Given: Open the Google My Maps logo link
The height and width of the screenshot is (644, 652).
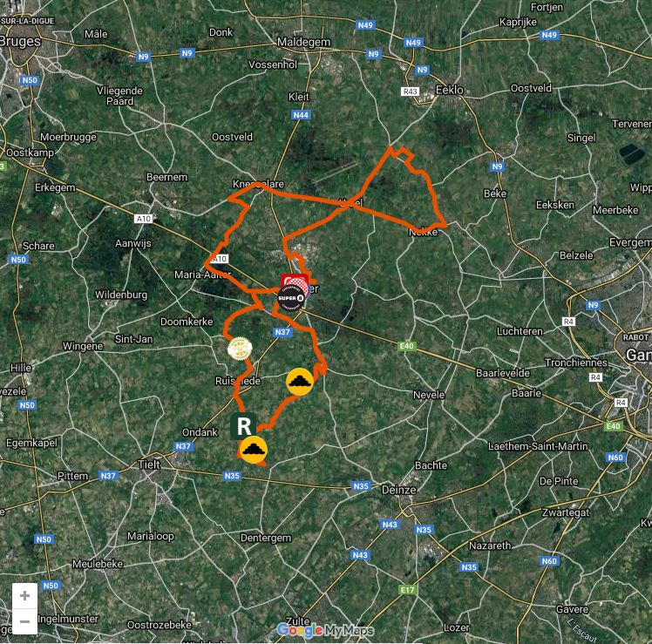Looking at the screenshot, I should tap(326, 631).
